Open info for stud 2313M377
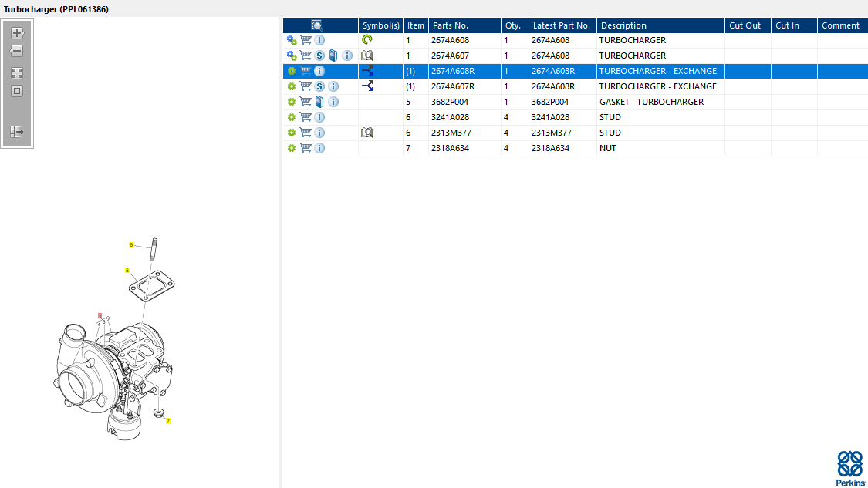The height and width of the screenshot is (488, 868). coord(319,133)
